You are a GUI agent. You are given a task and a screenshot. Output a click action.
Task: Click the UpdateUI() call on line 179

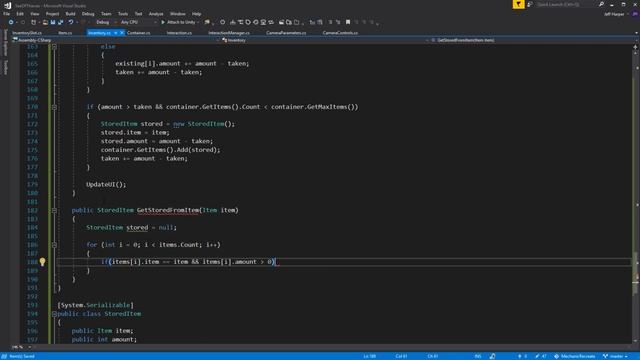[106, 184]
